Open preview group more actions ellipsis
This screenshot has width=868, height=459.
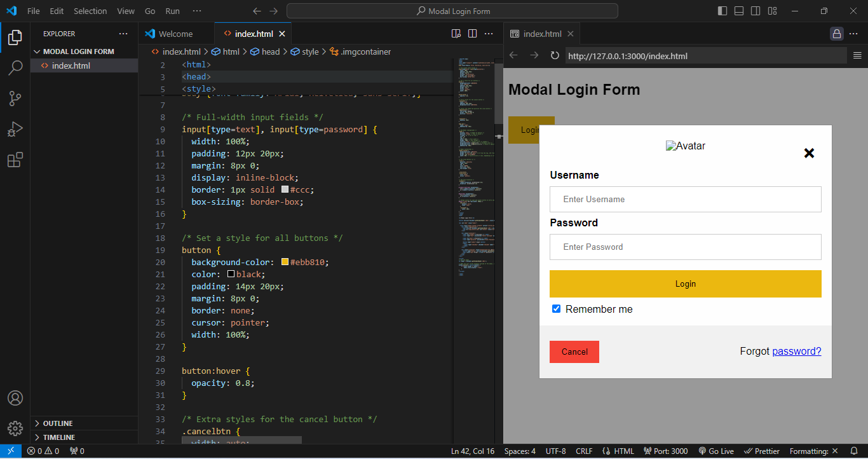(853, 34)
